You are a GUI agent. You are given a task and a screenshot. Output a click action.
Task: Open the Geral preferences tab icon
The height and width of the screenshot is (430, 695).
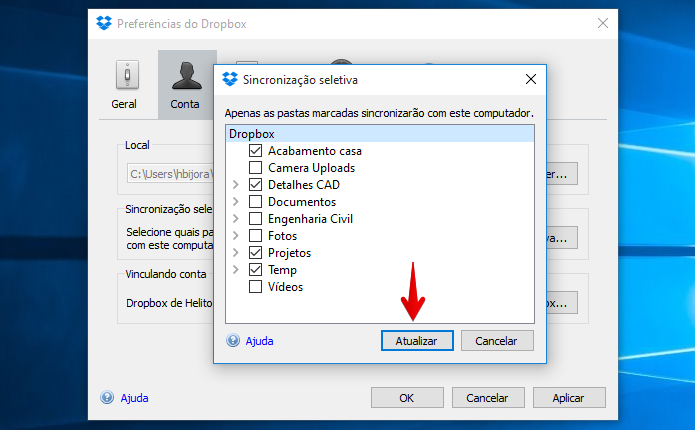127,75
